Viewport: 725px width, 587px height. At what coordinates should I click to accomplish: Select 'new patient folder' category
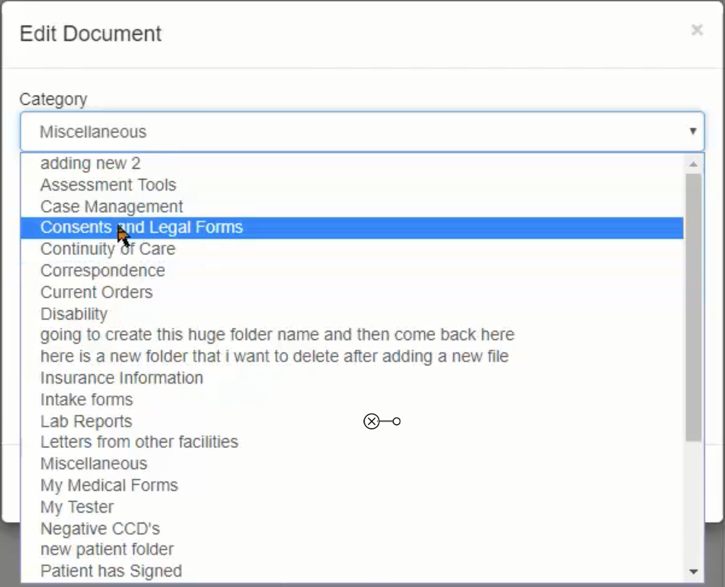(x=107, y=549)
